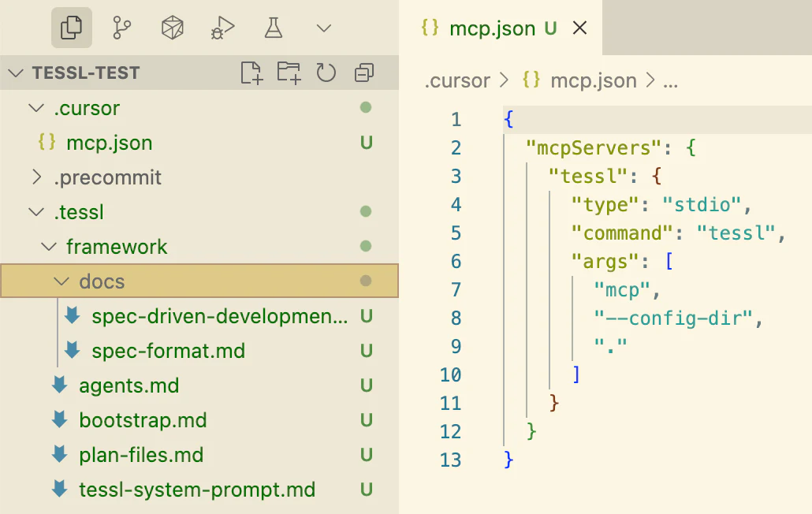Open the Explorer view icon
The image size is (812, 514).
click(x=72, y=28)
